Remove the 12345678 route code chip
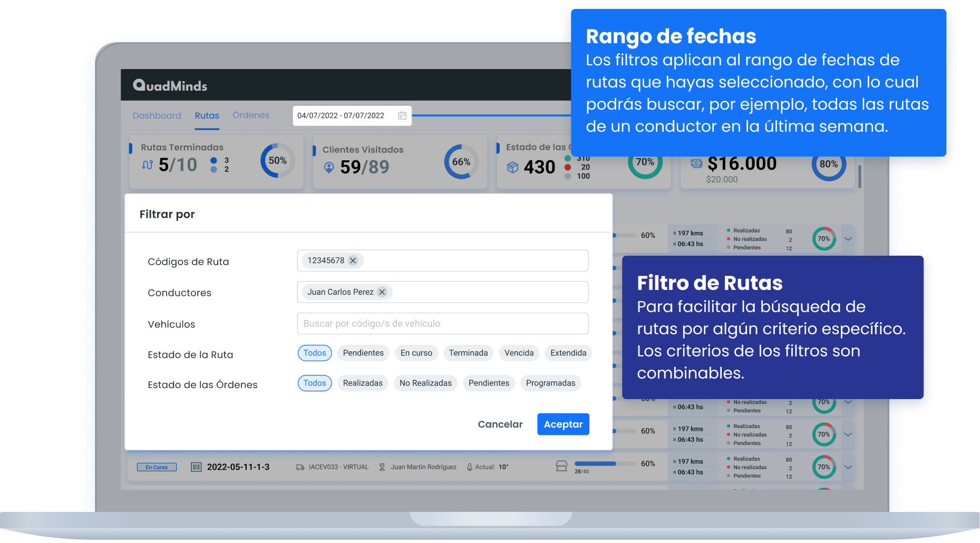Screen dimensions: 980x543 (x=353, y=260)
